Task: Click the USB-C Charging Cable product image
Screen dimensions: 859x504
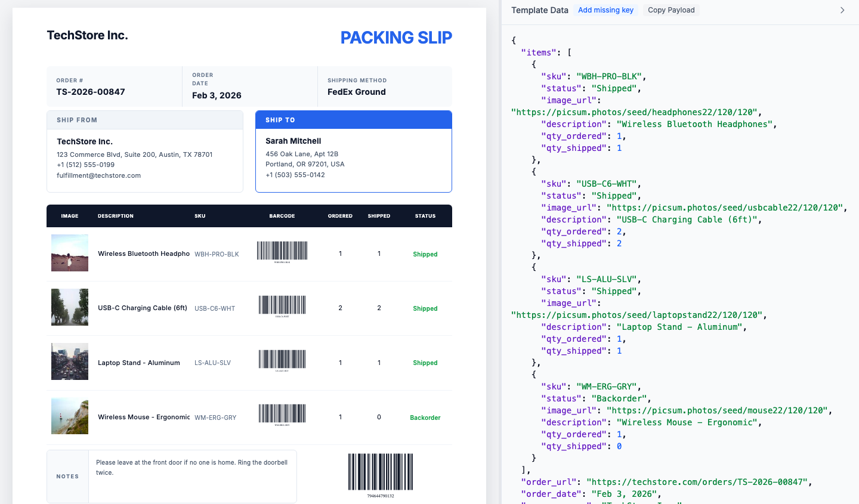Action: pyautogui.click(x=70, y=307)
